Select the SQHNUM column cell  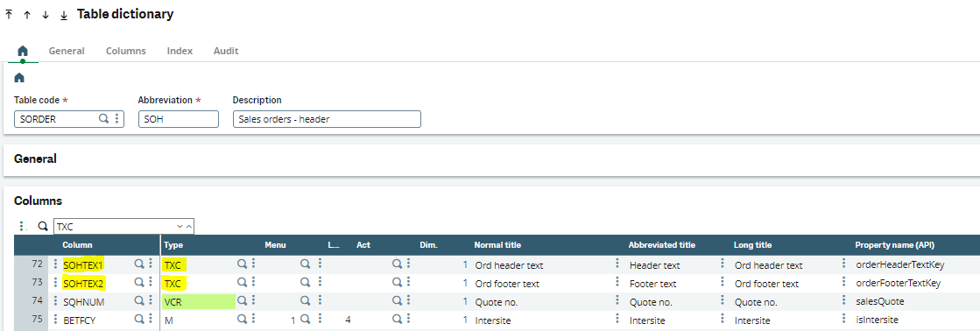(84, 301)
